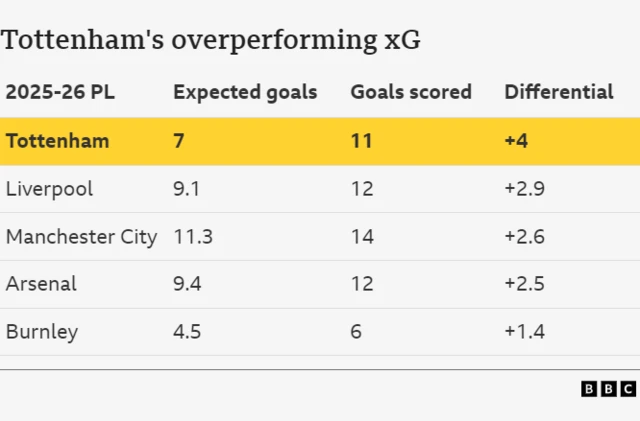Click Manchester City's +2.6 differential
This screenshot has width=640, height=421.
tap(525, 236)
